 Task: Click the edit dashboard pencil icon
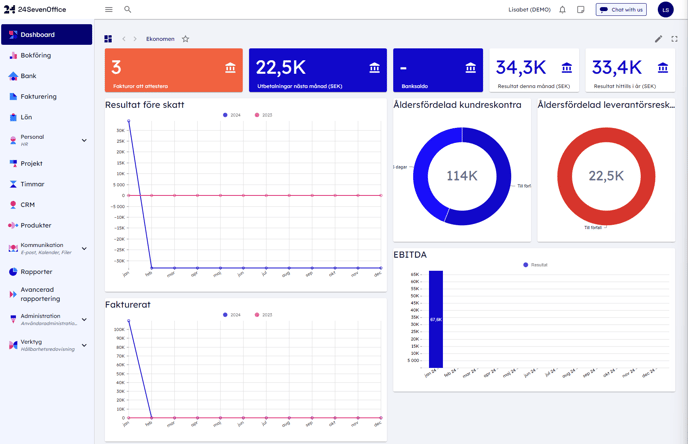(658, 39)
